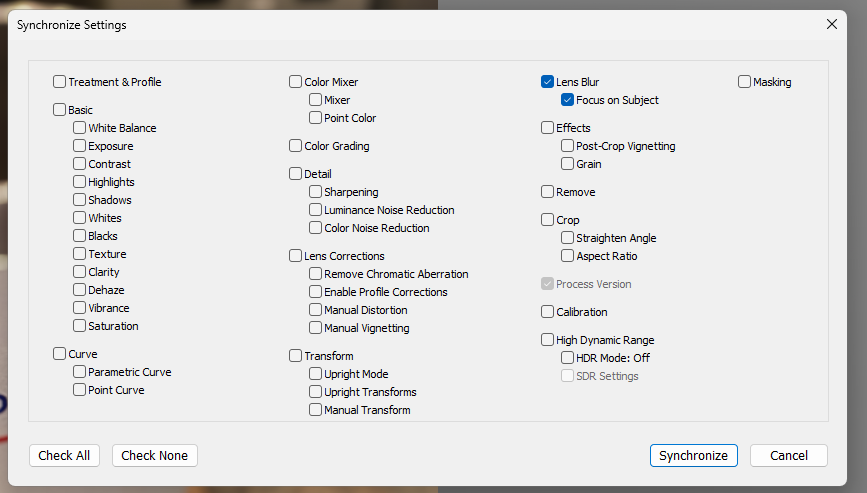Check the Straighten Angle option
Image resolution: width=867 pixels, height=493 pixels.
tap(567, 238)
